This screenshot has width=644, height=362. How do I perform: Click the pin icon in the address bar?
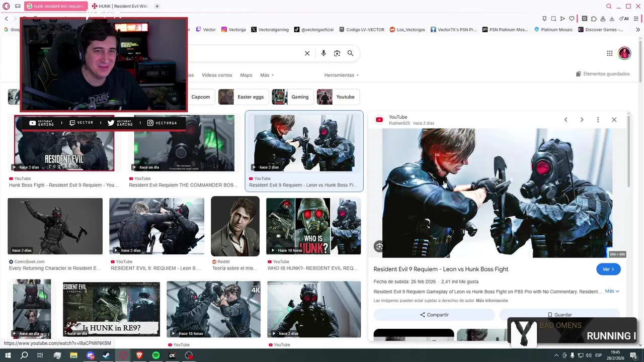coord(544,19)
